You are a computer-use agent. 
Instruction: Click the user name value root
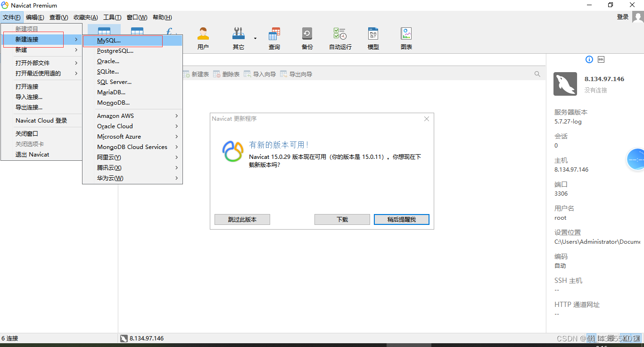tap(561, 218)
